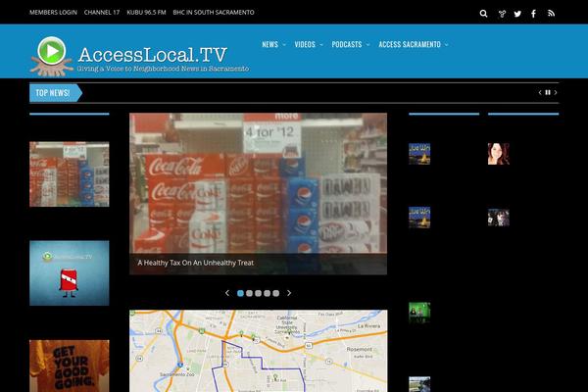Open the red soda can cartoon thumbnail
The width and height of the screenshot is (588, 392).
point(70,273)
